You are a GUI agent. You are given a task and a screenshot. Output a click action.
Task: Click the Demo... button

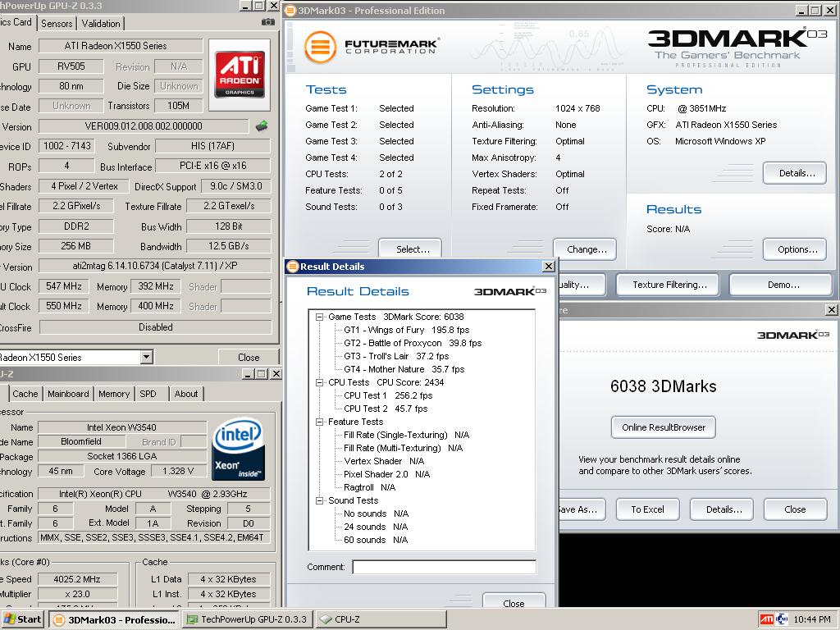(780, 285)
